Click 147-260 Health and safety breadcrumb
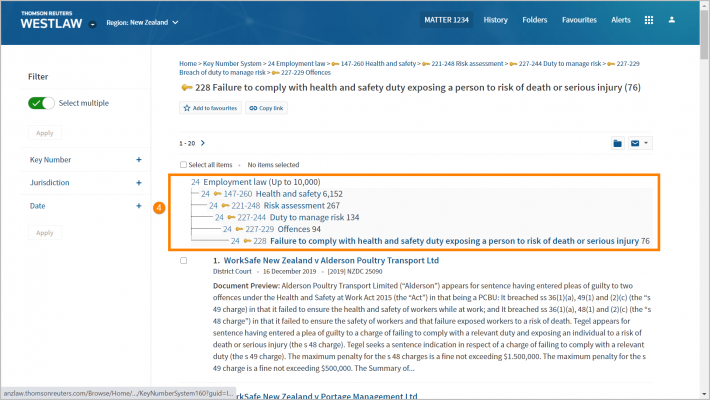The width and height of the screenshot is (710, 400). [x=378, y=63]
